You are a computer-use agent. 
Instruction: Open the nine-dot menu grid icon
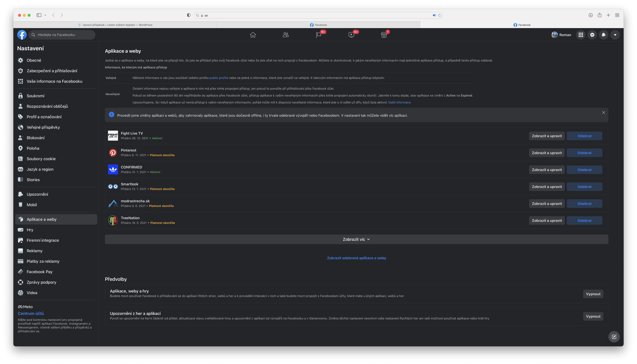point(581,35)
